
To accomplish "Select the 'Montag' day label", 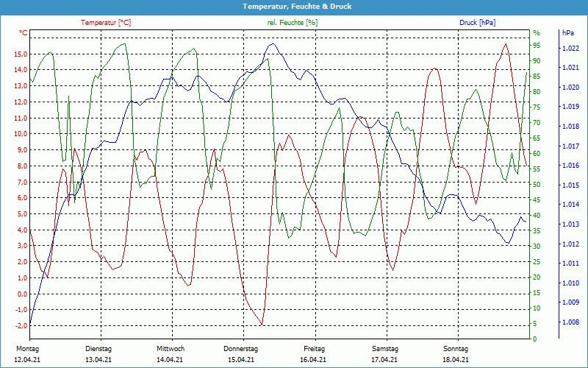I will click(x=28, y=349).
